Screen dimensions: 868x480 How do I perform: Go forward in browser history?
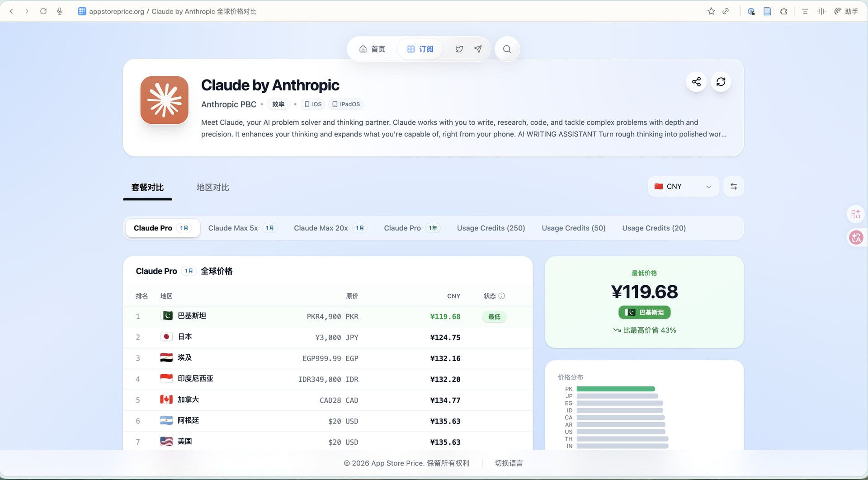[27, 11]
